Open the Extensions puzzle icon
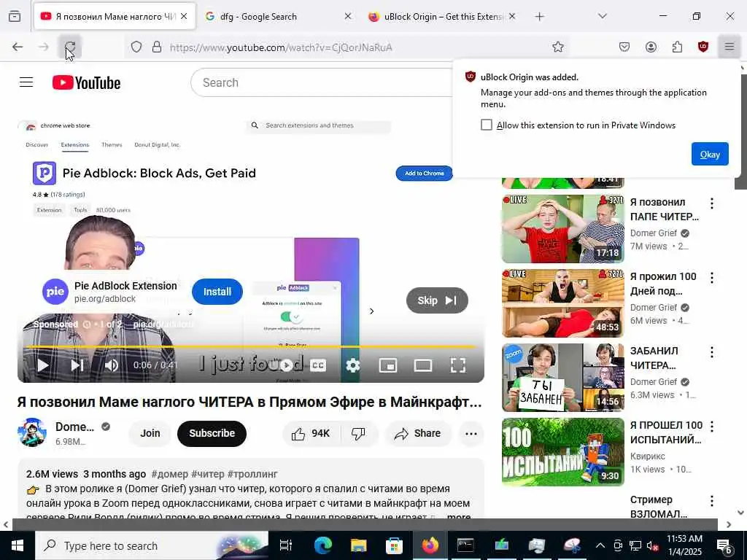 tap(677, 47)
